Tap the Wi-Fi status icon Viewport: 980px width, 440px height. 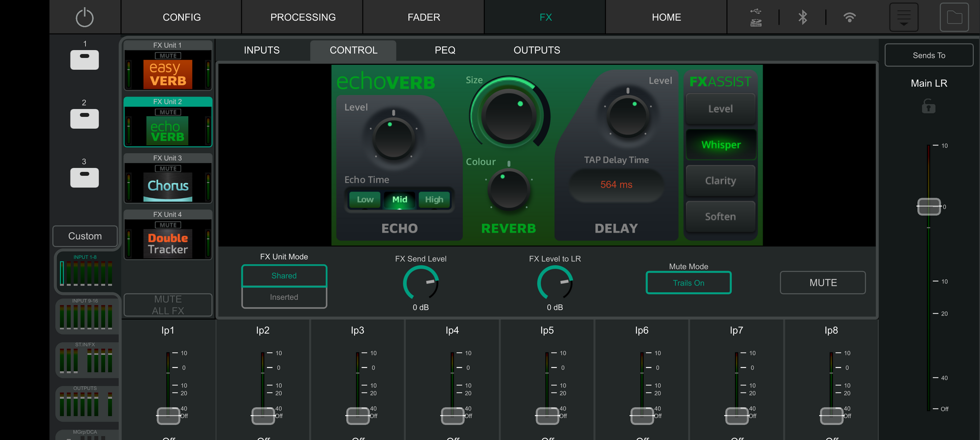click(850, 17)
